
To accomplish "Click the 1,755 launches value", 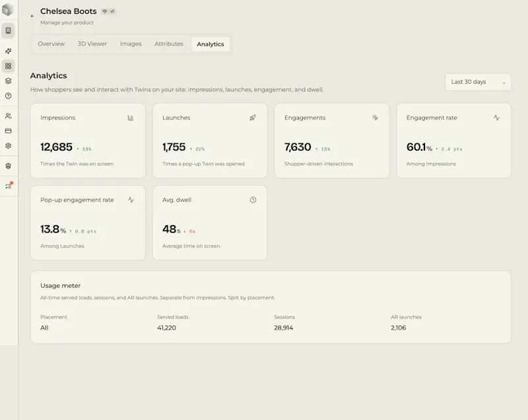I will tap(174, 147).
